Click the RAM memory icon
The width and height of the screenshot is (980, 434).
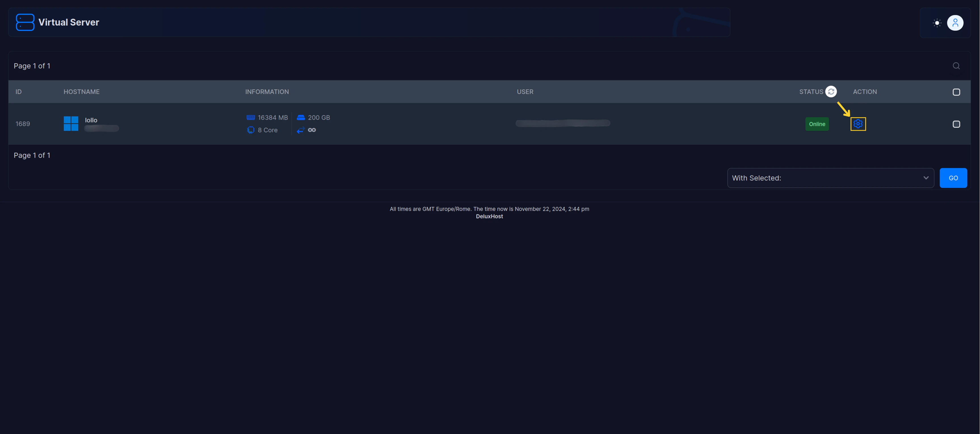pos(251,118)
